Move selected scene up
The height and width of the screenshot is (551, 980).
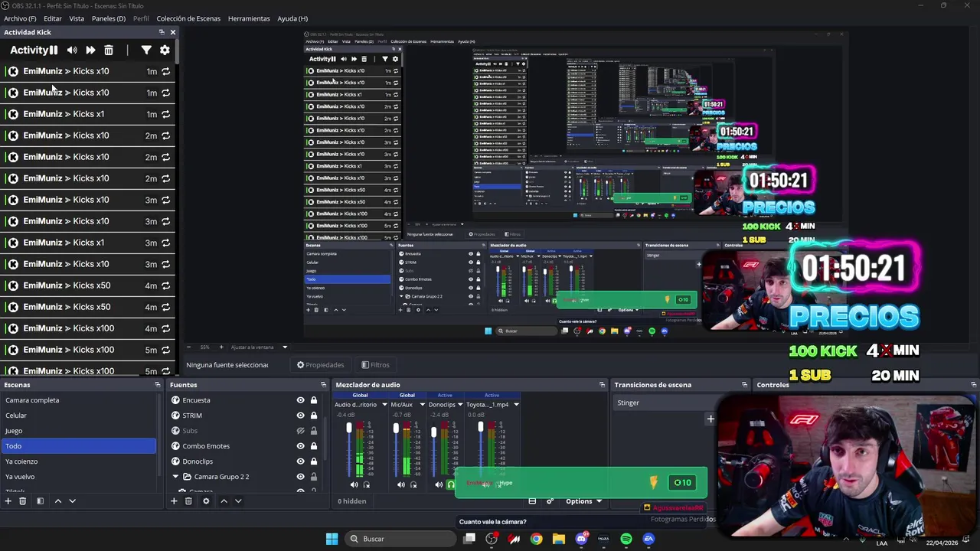(57, 501)
